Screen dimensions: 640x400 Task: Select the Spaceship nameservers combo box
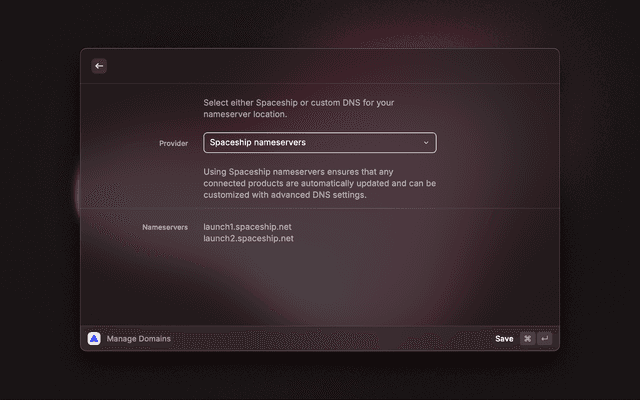(310, 143)
